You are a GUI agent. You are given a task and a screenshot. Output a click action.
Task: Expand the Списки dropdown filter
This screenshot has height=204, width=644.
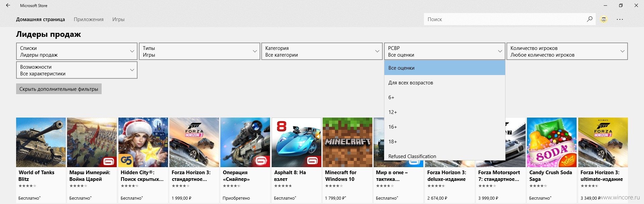click(x=77, y=51)
